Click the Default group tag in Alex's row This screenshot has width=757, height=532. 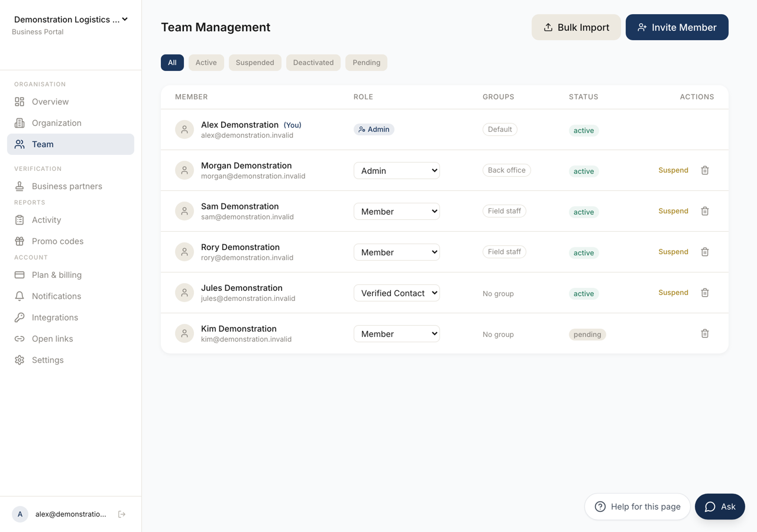click(500, 129)
